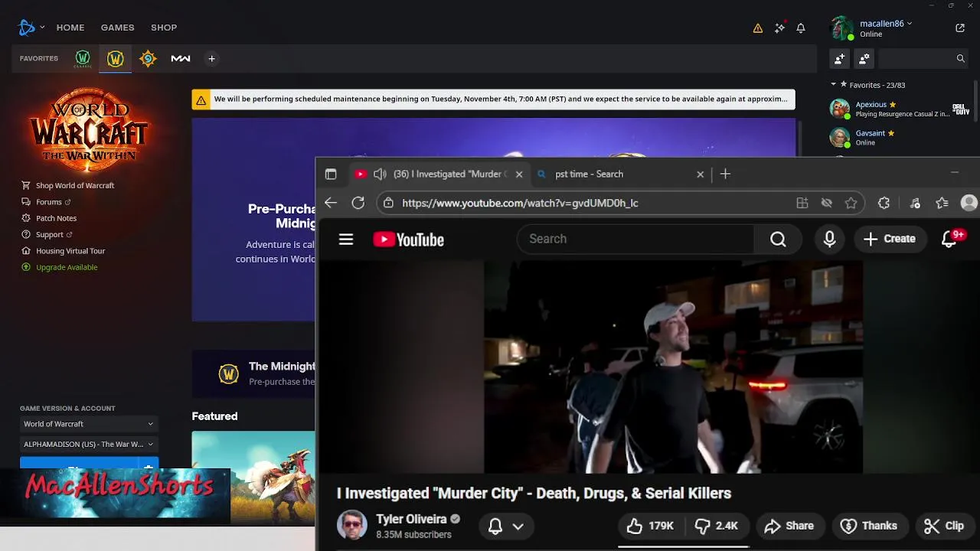
Task: Open Edge extensions puzzle icon
Action: click(884, 203)
